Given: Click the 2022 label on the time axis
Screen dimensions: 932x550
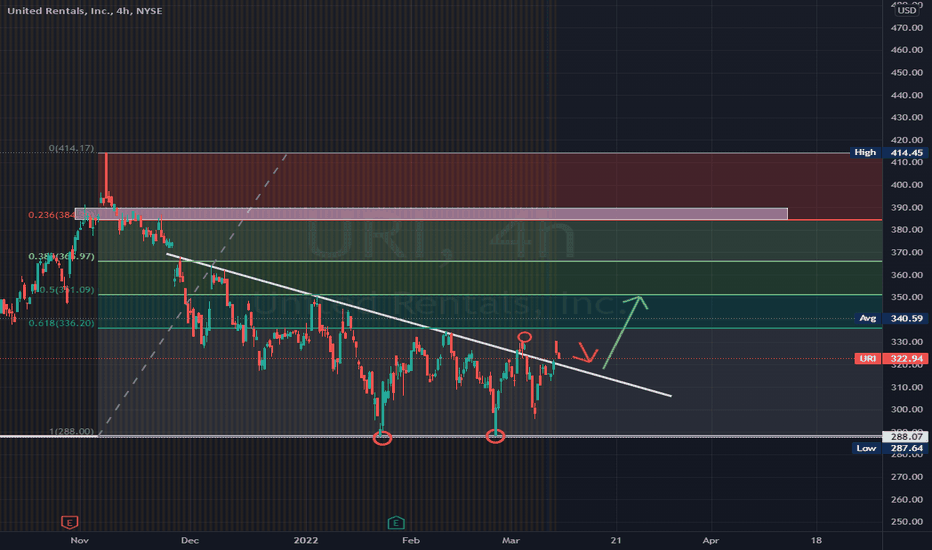Looking at the screenshot, I should coord(306,540).
